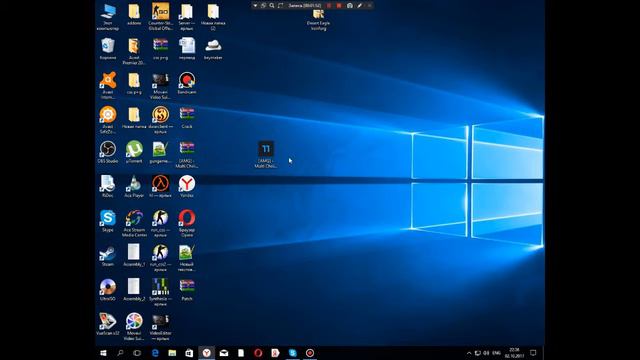Select the Yandex browser desktop shortcut
The image size is (640, 360).
coord(187,187)
